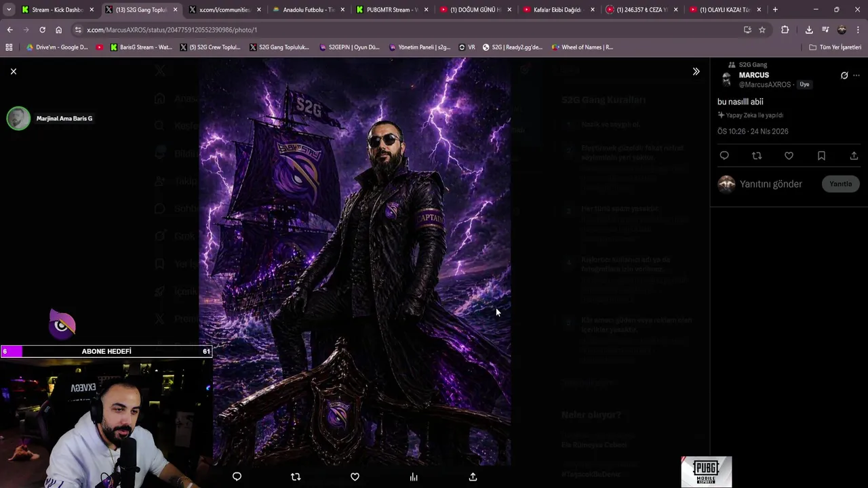Click the Yanıtla reply button

coord(840,184)
